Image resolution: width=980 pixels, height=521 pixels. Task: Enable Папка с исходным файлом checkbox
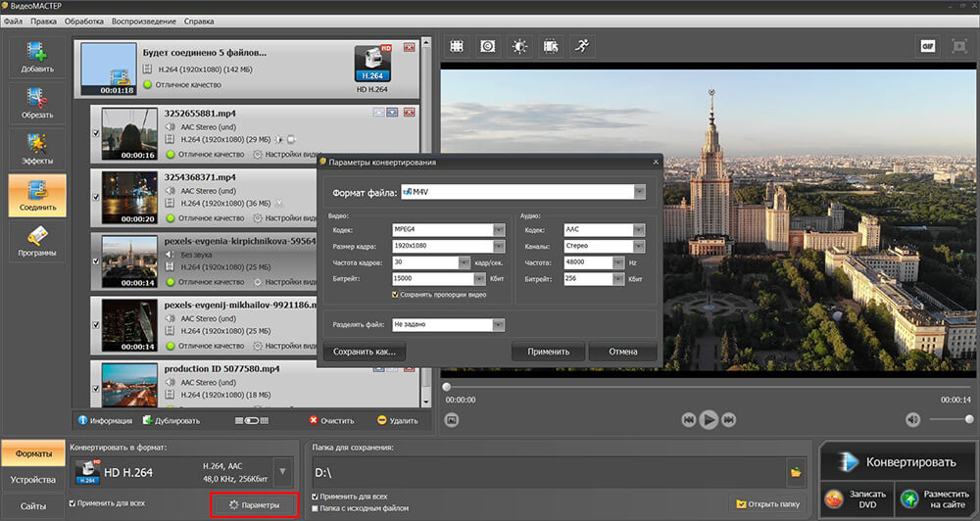click(x=315, y=508)
